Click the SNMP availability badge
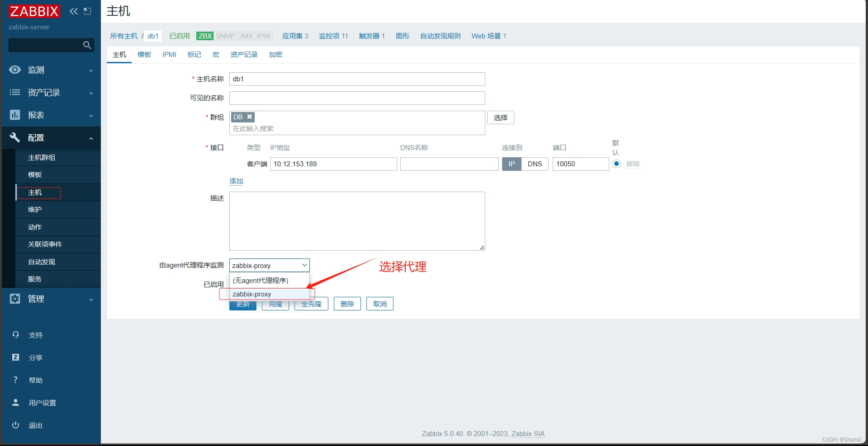Viewport: 868px width, 446px height. click(x=225, y=36)
